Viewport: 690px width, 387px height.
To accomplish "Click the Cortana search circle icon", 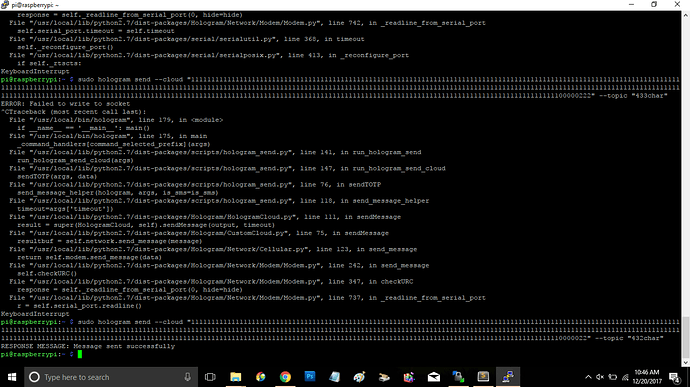I will (x=34, y=377).
